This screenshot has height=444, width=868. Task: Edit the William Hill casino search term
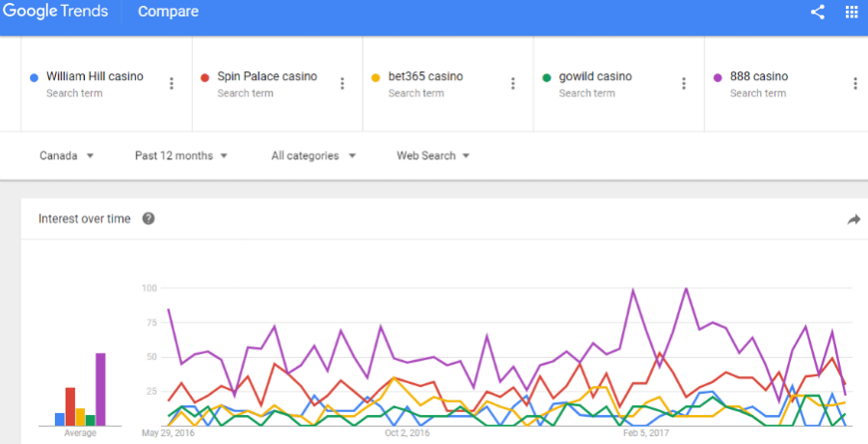coord(95,76)
